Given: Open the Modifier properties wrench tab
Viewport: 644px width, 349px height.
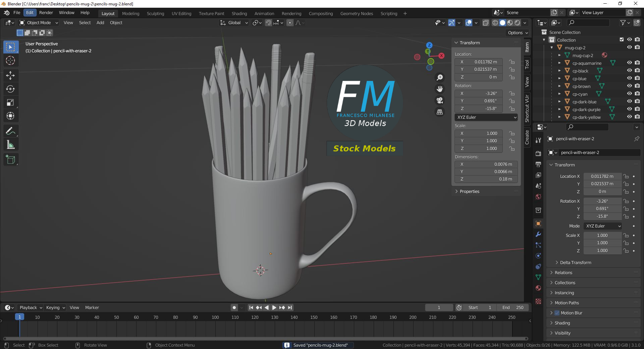Looking at the screenshot, I should 538,234.
